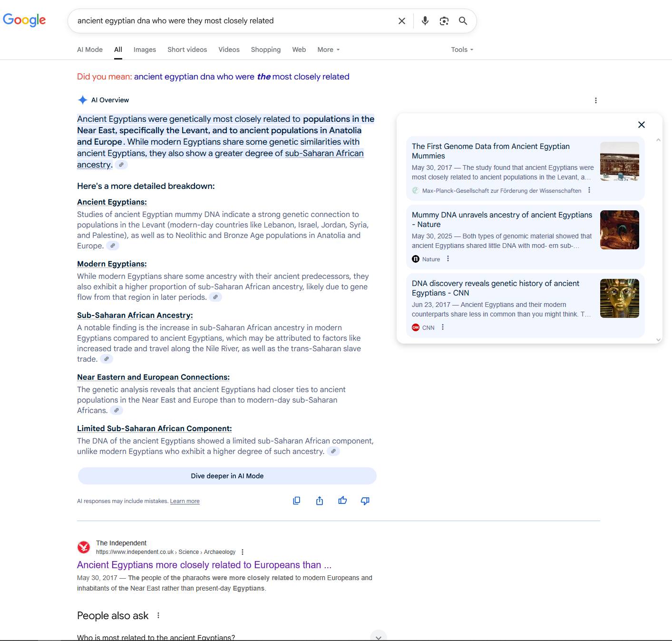Viewport: 672px width, 641px height.
Task: Open source link icon under Modern Egyptians
Action: click(215, 297)
